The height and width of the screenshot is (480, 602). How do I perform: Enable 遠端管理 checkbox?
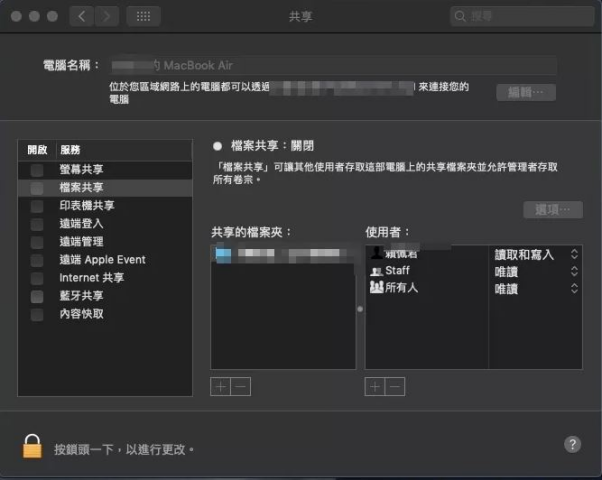[x=37, y=242]
